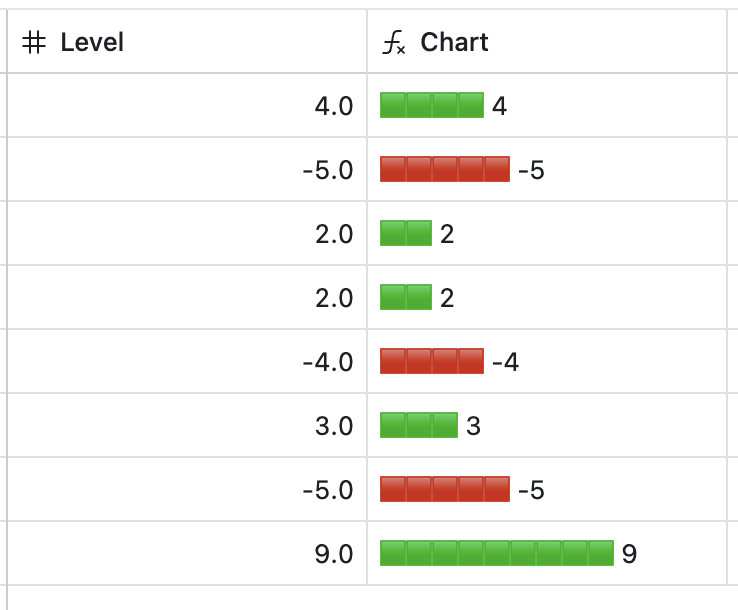
Task: Click the green chart bar labeled 9
Action: [497, 553]
